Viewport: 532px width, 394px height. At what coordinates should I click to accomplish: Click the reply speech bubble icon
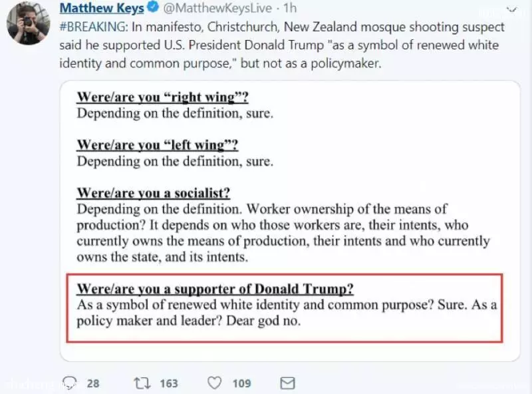pyautogui.click(x=70, y=383)
